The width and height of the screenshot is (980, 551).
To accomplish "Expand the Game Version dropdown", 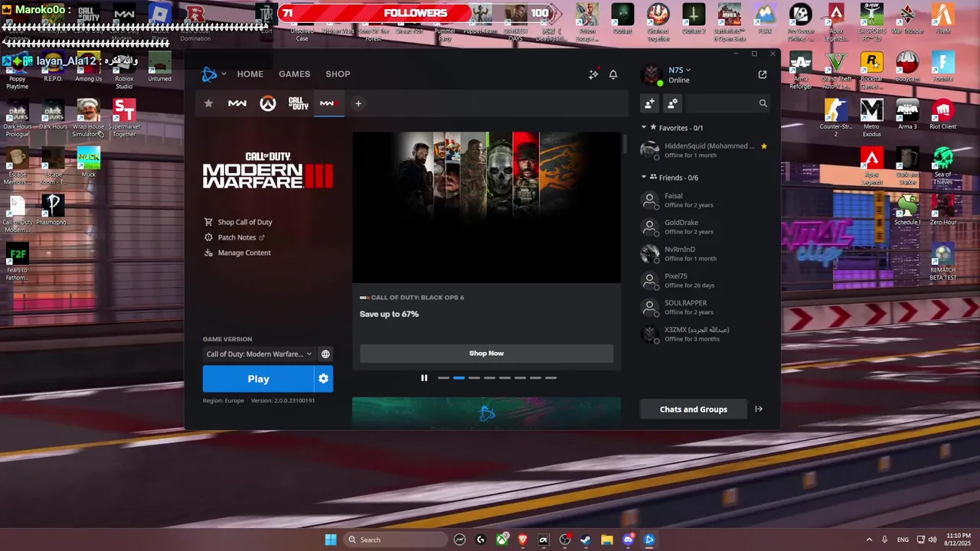I will (x=259, y=354).
